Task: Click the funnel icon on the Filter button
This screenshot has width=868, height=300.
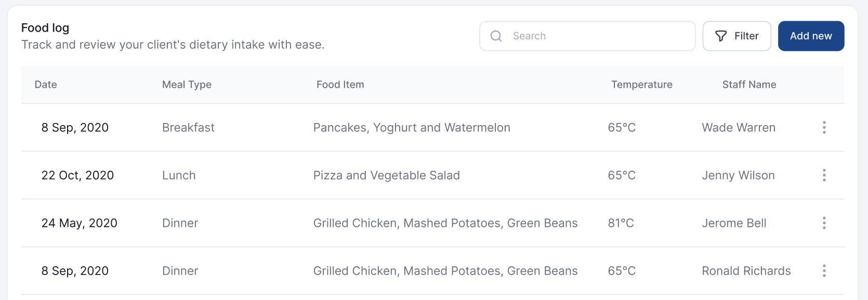Action: click(721, 36)
